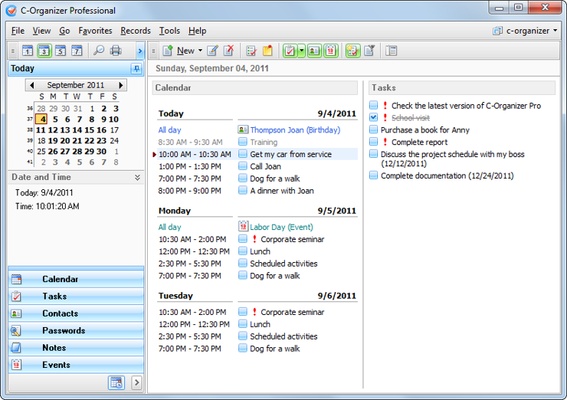Image resolution: width=567 pixels, height=400 pixels.
Task: Open the search magnifier tool
Action: 98,51
